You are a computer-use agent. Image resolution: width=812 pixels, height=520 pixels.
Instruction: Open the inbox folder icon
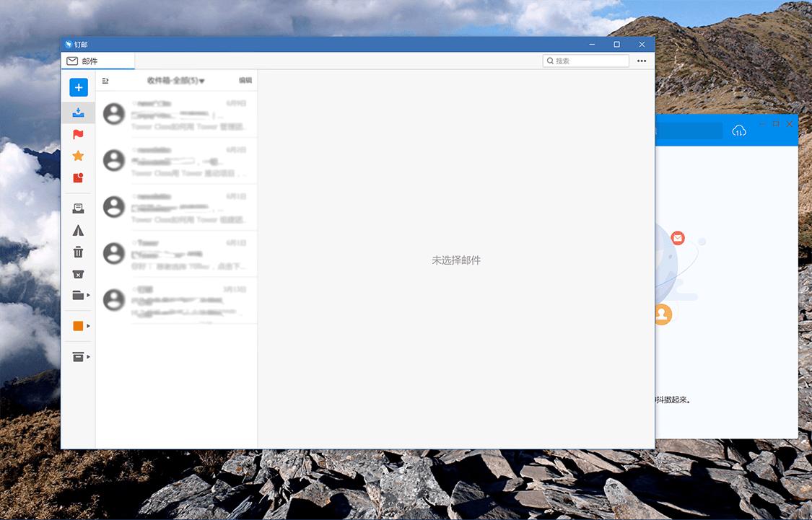click(x=79, y=113)
